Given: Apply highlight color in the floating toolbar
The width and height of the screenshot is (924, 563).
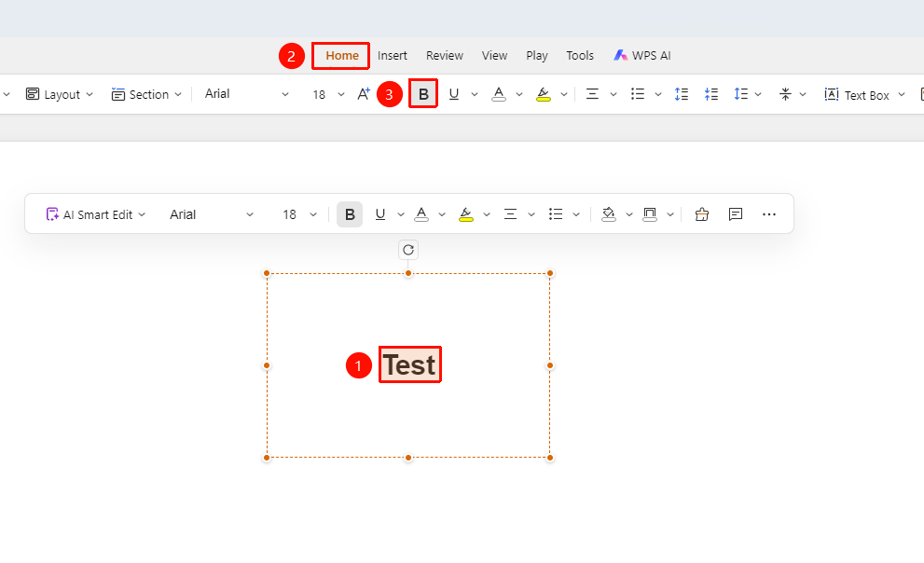Looking at the screenshot, I should [466, 214].
